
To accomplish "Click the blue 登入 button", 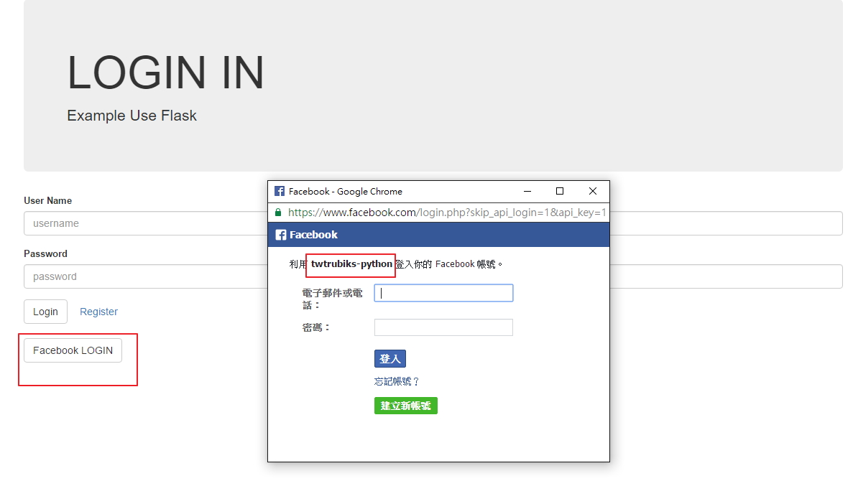I will [390, 359].
